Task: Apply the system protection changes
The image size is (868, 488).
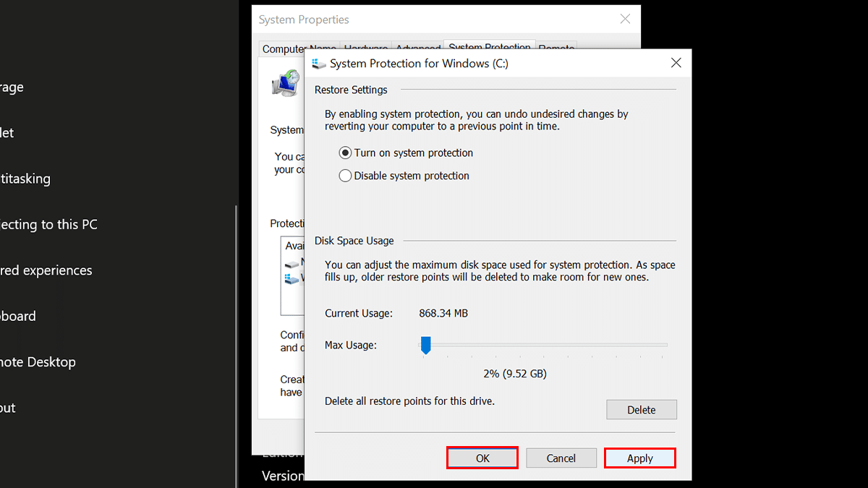Action: coord(640,458)
